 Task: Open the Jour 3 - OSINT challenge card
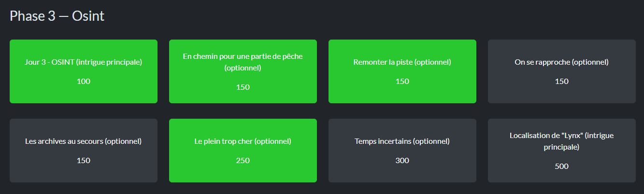coord(84,71)
